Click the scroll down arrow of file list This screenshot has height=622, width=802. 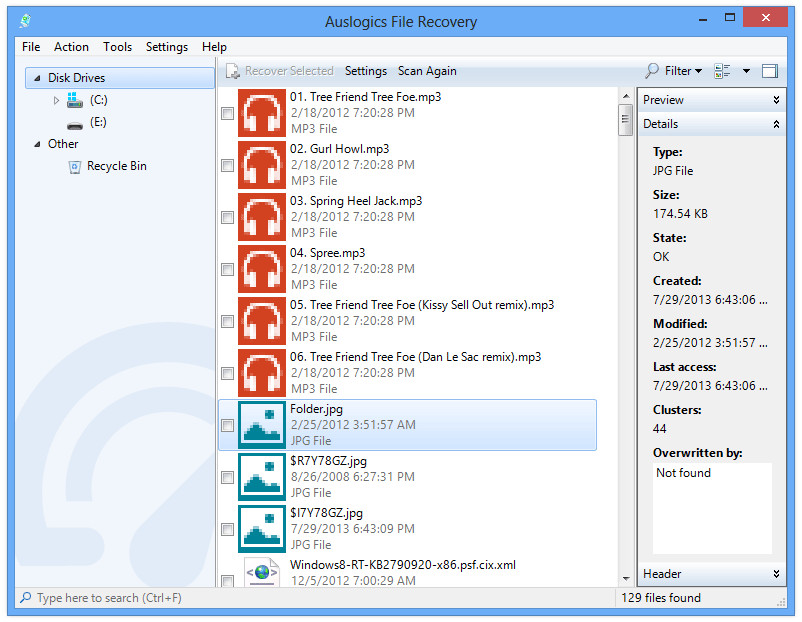point(626,579)
